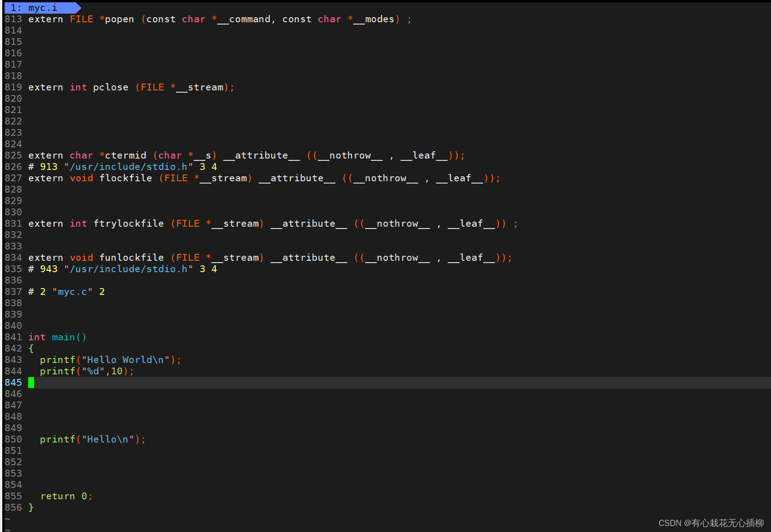Click the FILE type on the funlockfile line
Image resolution: width=771 pixels, height=532 pixels.
coord(188,258)
